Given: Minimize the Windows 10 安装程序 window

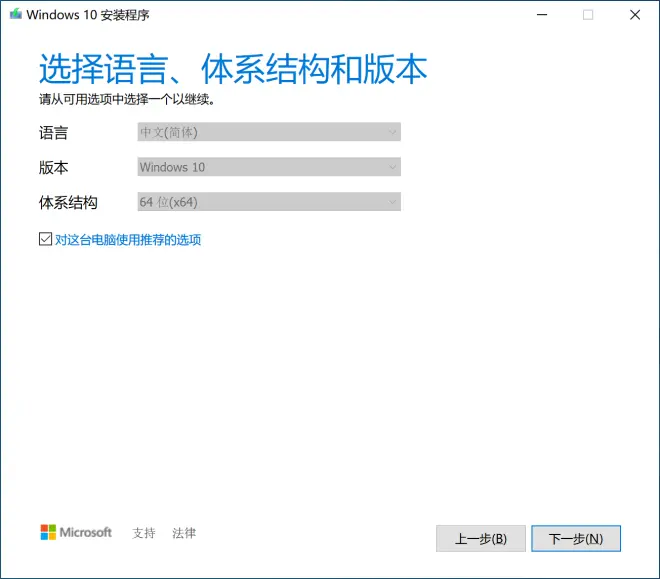Looking at the screenshot, I should 542,15.
